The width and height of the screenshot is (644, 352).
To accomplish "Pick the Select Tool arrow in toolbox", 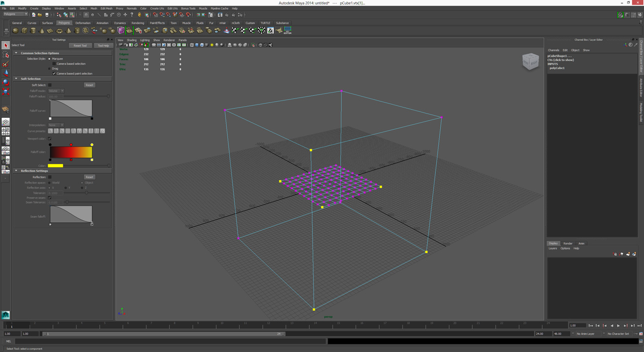I will tap(6, 46).
